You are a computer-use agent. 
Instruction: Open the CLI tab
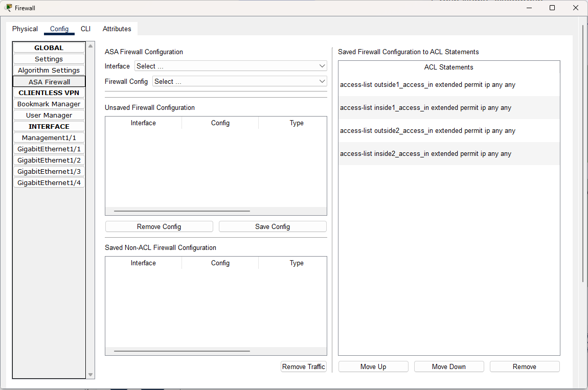85,29
